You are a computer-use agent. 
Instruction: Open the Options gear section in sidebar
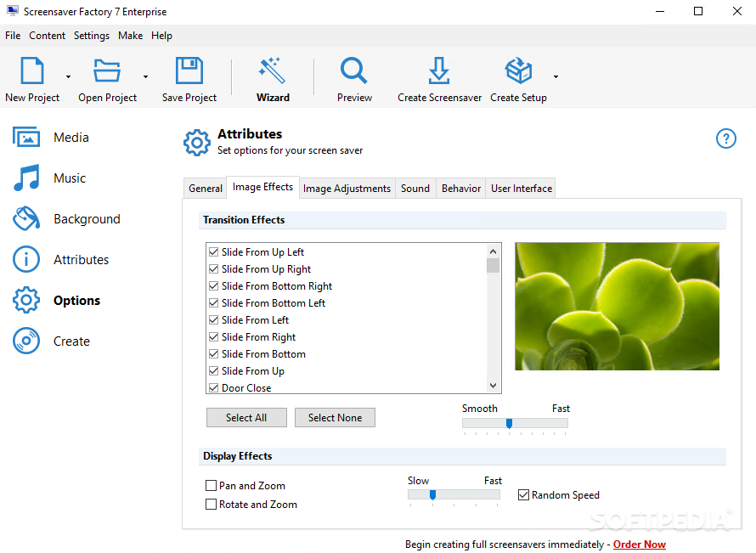pos(57,301)
